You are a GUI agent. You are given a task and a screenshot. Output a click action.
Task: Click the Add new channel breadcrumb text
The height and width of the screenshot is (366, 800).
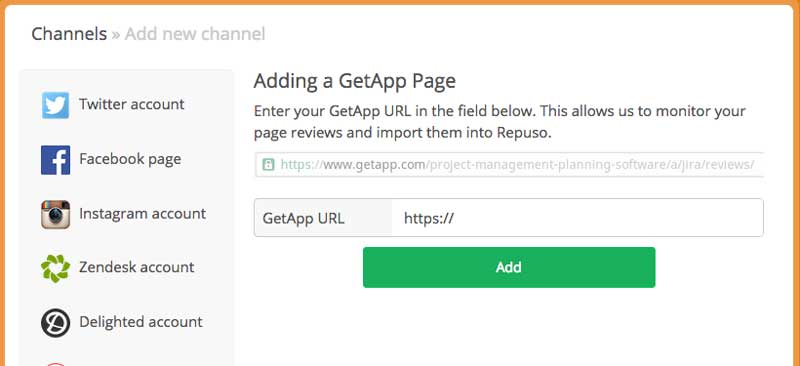point(195,34)
